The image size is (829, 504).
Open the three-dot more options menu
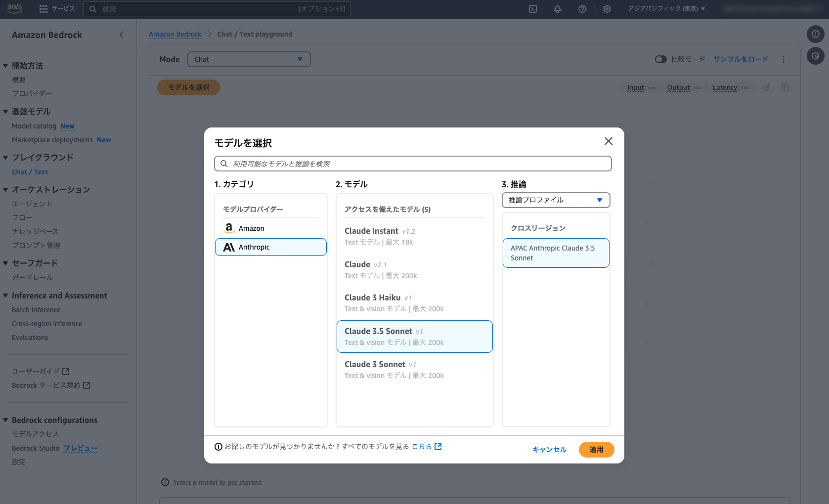coord(784,59)
